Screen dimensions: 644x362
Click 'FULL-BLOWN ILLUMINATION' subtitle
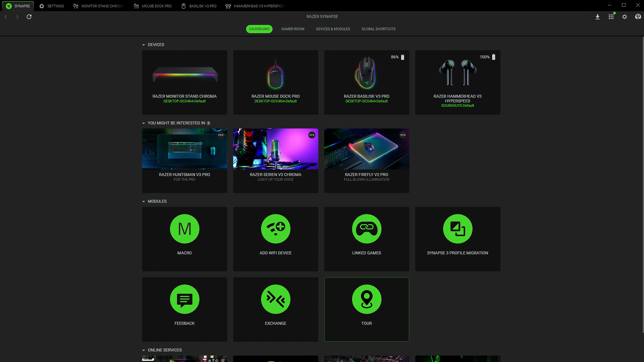pyautogui.click(x=366, y=180)
